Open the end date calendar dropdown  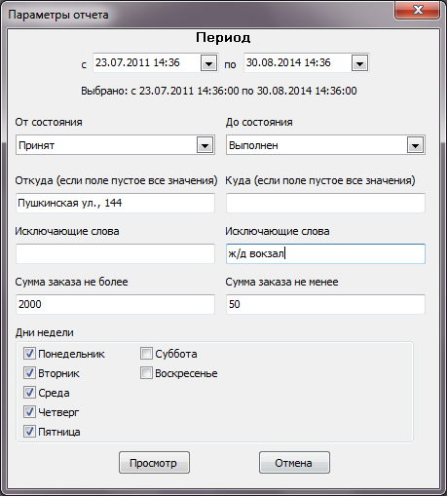click(x=359, y=63)
